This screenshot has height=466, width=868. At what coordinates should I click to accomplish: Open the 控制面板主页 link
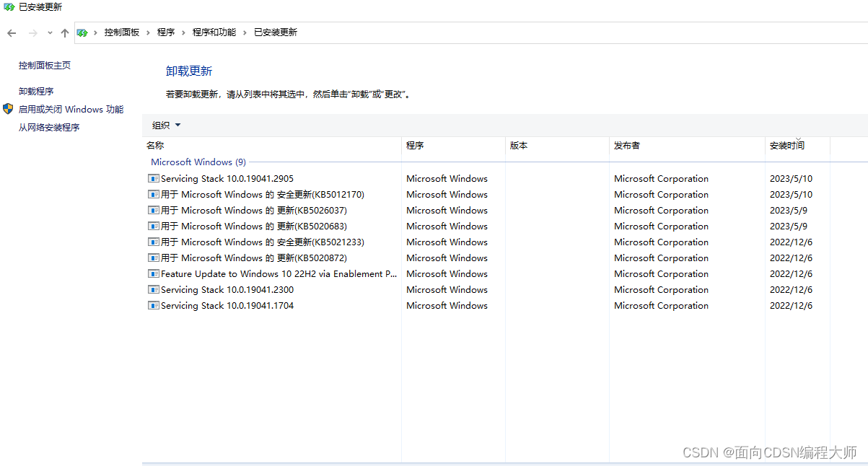coord(45,65)
